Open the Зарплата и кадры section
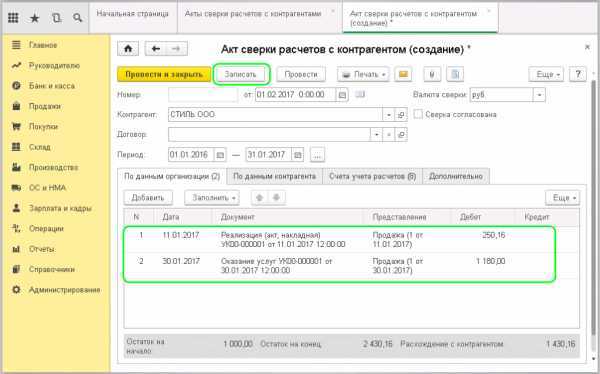The height and width of the screenshot is (374, 600). pyautogui.click(x=60, y=208)
